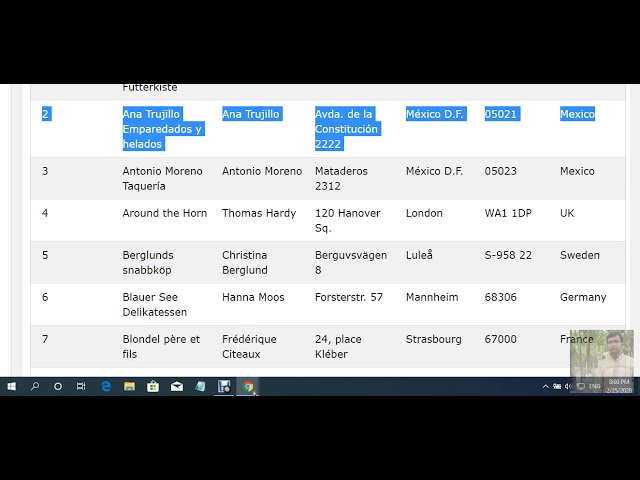Click 'México D.F.' in the Ana Trujillo row
The image size is (640, 480).
coord(434,114)
